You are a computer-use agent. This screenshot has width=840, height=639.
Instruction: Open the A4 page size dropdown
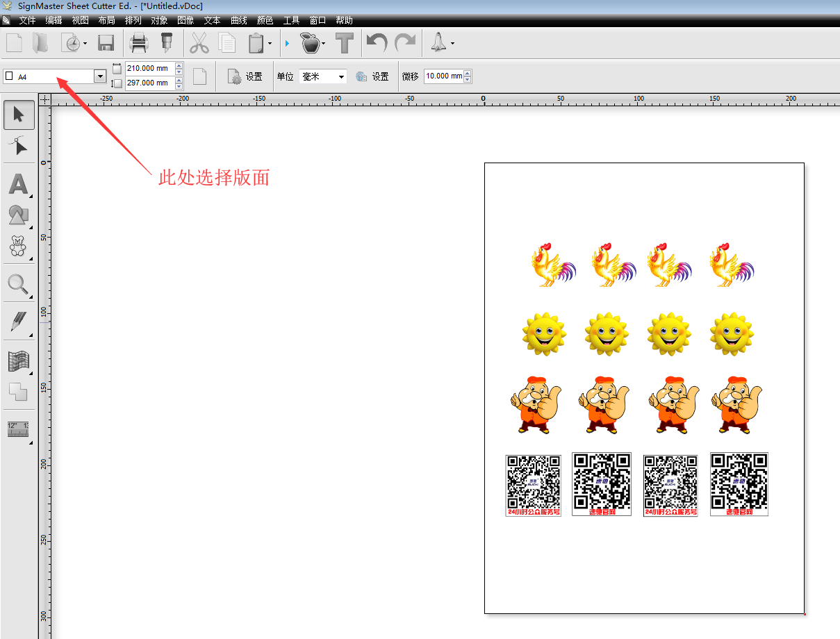(100, 76)
